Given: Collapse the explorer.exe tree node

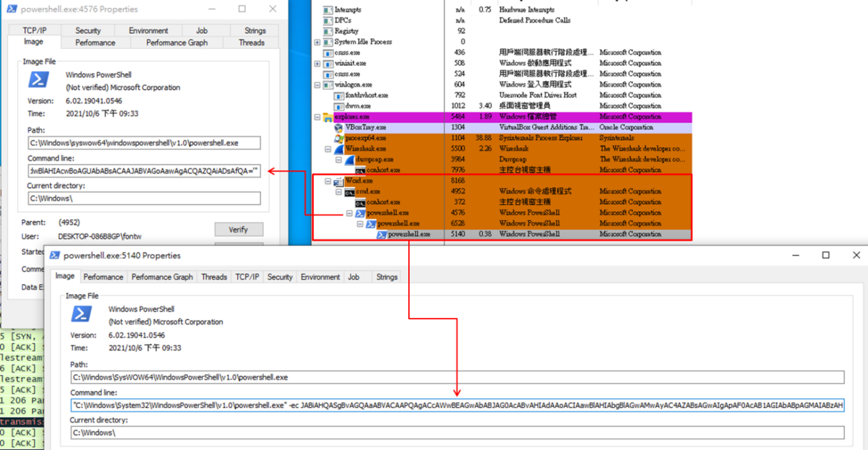Looking at the screenshot, I should click(x=317, y=117).
